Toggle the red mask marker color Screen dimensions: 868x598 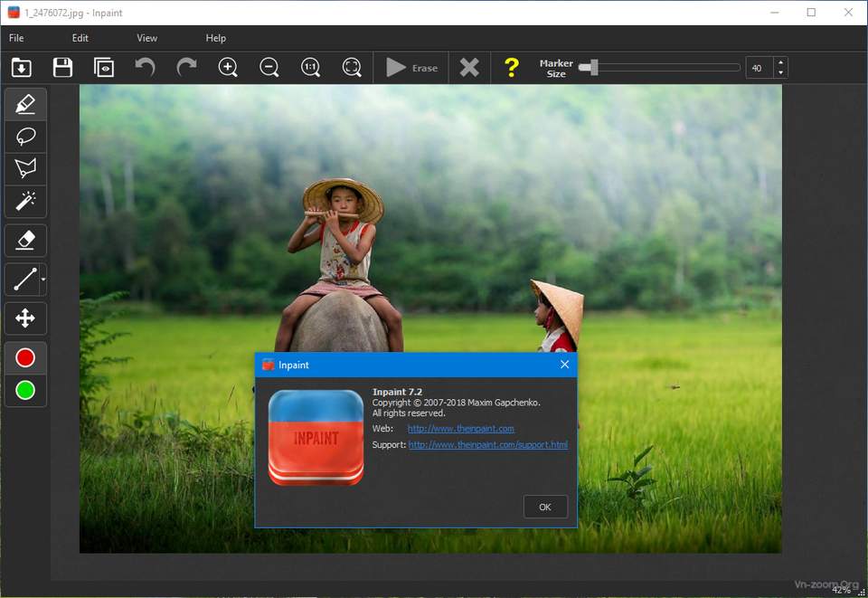click(x=25, y=358)
